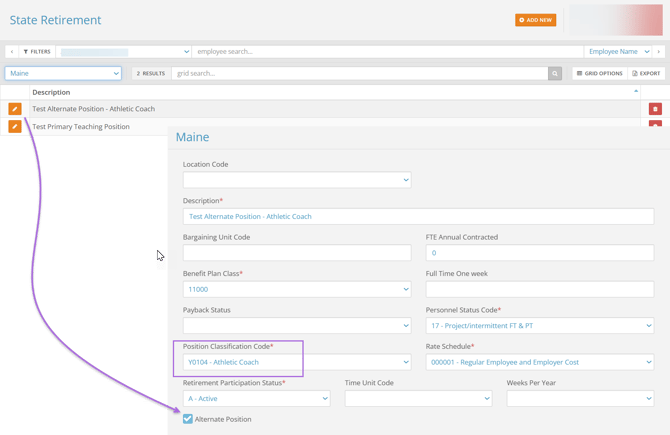Export the grid results
670x435 pixels.
(646, 73)
